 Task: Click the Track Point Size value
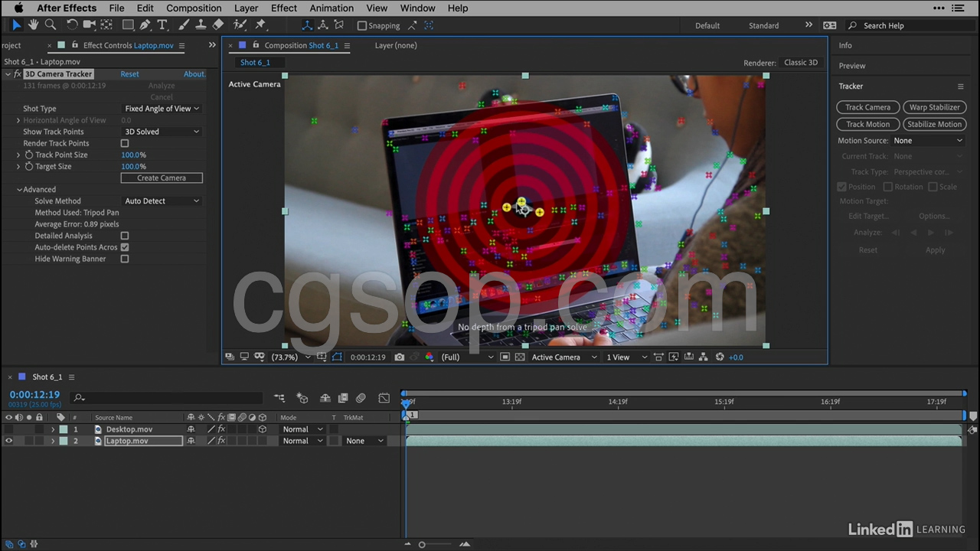pyautogui.click(x=133, y=155)
